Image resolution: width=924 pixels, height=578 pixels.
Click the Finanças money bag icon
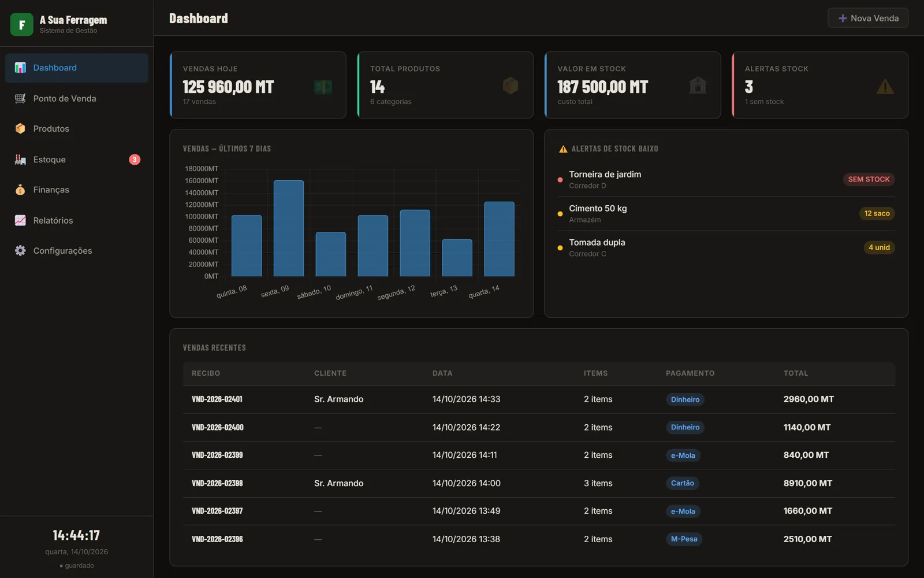pyautogui.click(x=20, y=190)
